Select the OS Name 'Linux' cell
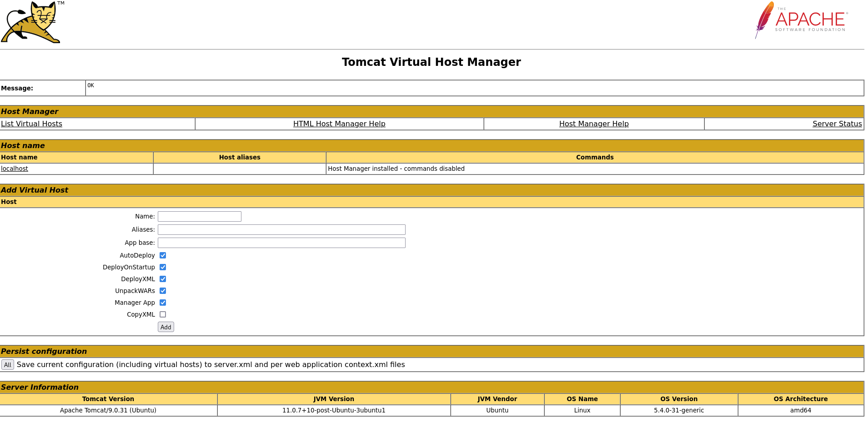The image size is (868, 427). point(582,410)
